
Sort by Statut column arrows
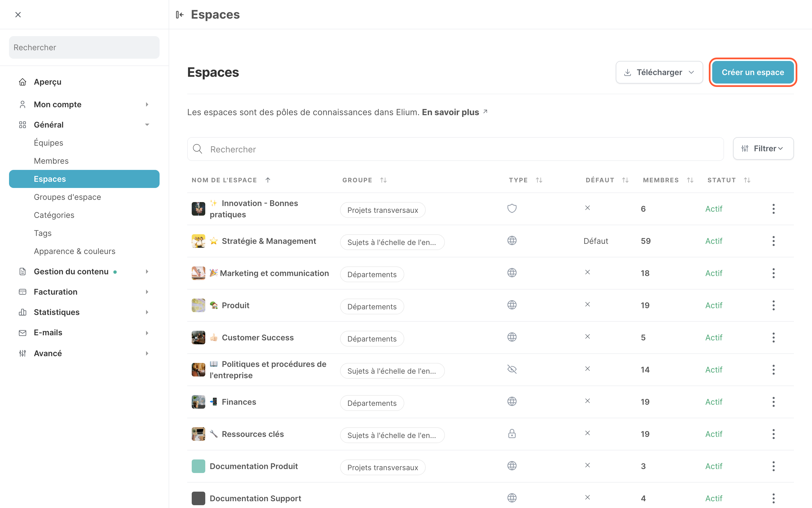(747, 180)
